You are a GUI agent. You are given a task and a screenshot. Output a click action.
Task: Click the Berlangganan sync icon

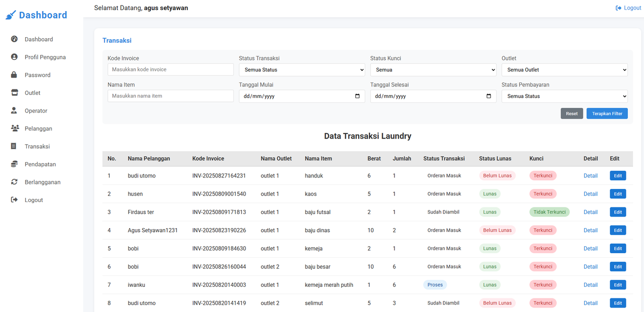click(14, 182)
